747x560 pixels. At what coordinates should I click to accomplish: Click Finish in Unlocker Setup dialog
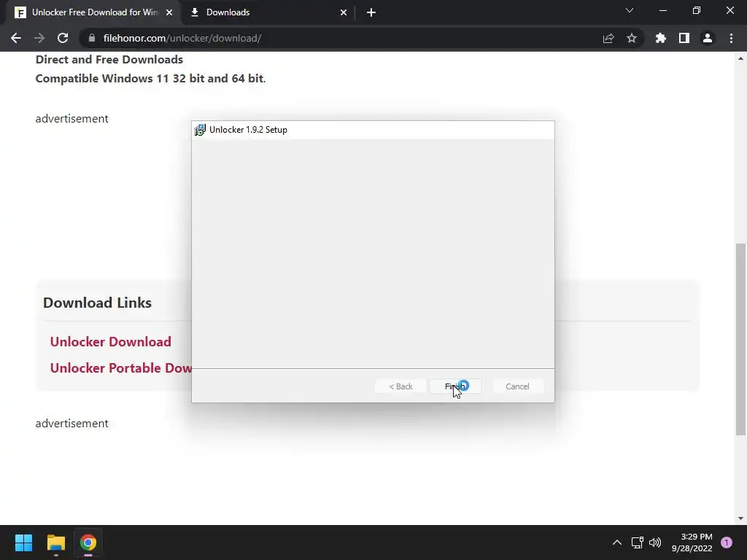tap(455, 386)
